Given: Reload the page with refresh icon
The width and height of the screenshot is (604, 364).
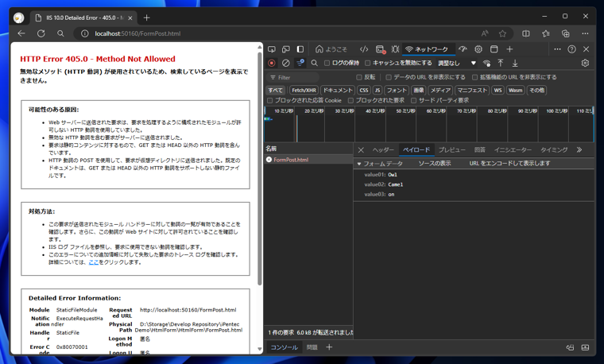Looking at the screenshot, I should tap(41, 33).
